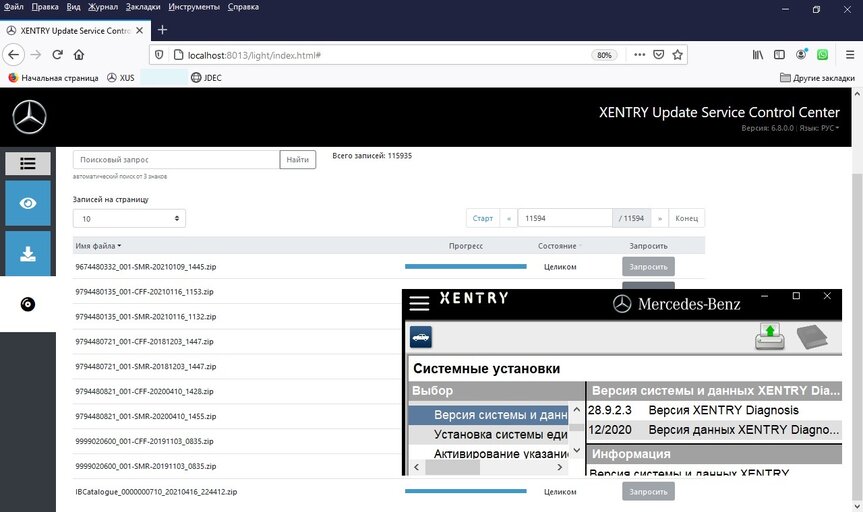Click the 80% zoom indicator
863x512 pixels.
click(x=604, y=55)
